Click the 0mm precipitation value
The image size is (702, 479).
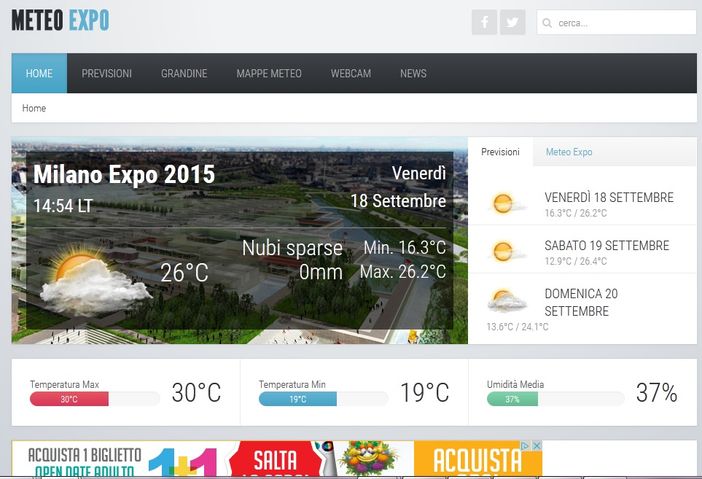point(321,272)
